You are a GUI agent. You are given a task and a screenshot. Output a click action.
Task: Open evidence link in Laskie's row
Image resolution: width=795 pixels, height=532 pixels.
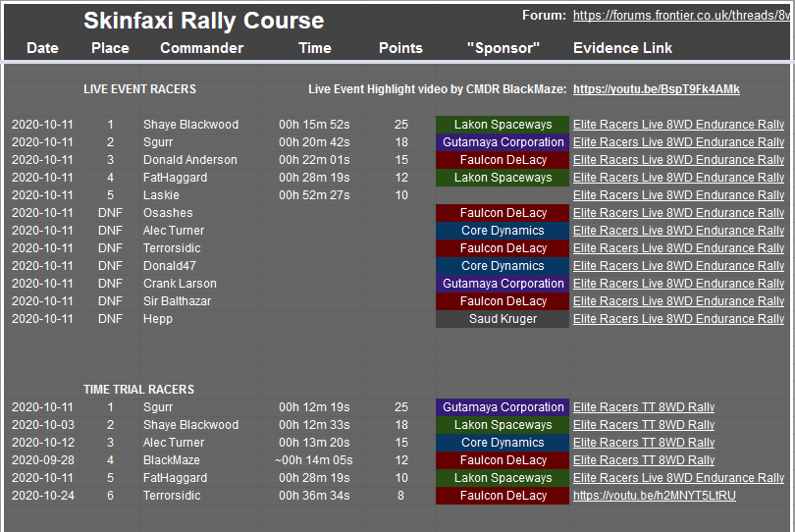[678, 195]
